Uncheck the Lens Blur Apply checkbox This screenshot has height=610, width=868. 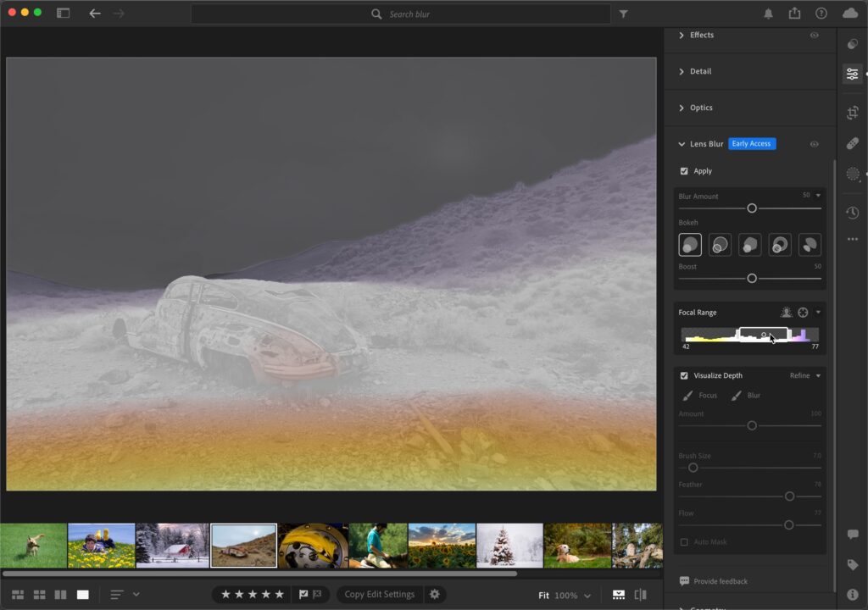tap(684, 171)
